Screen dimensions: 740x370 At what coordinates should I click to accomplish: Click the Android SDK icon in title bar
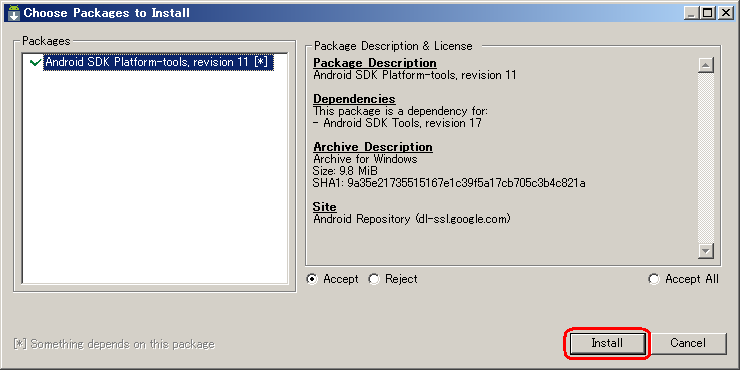(13, 13)
